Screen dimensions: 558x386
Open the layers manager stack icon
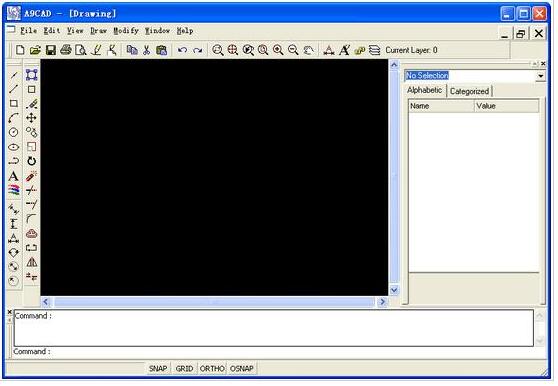pos(374,50)
